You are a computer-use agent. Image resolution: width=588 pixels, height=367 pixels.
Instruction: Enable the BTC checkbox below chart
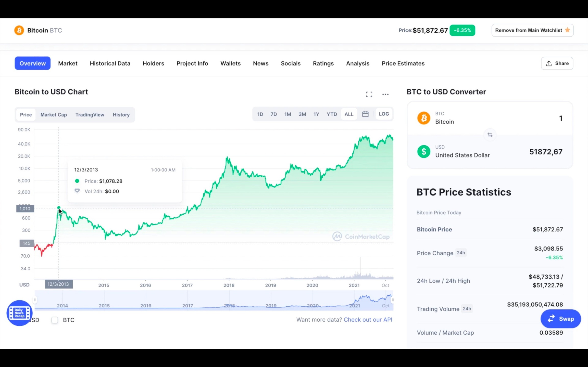click(x=55, y=320)
